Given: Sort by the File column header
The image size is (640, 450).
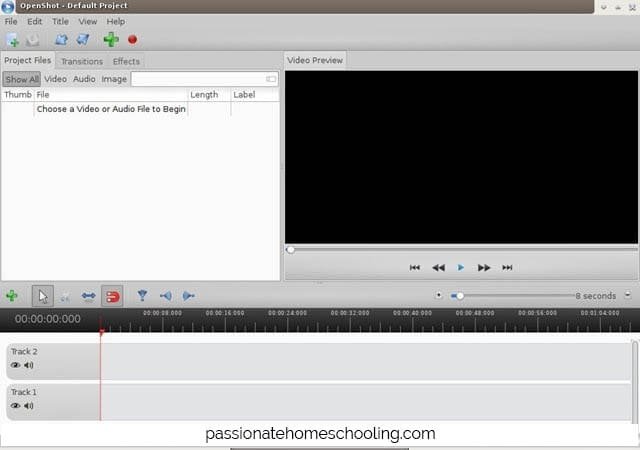Looking at the screenshot, I should 111,95.
